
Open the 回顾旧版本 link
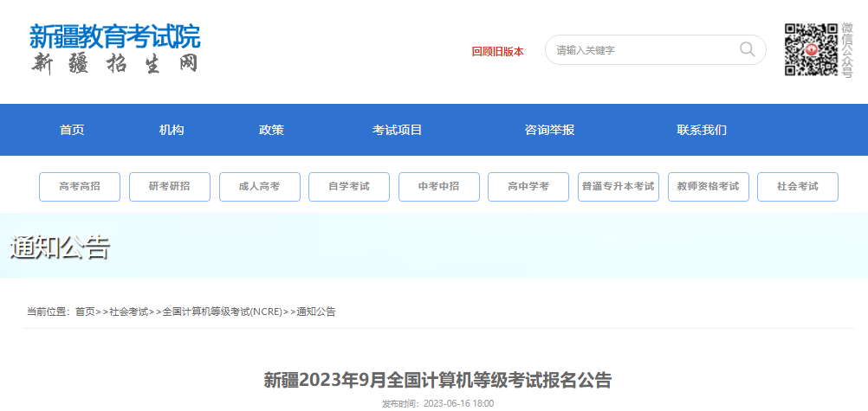tap(497, 51)
